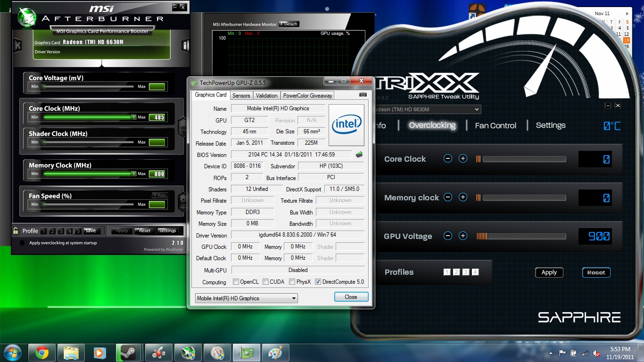The height and width of the screenshot is (362, 644).
Task: Click the Intel logo in GPU-Z
Action: [347, 125]
